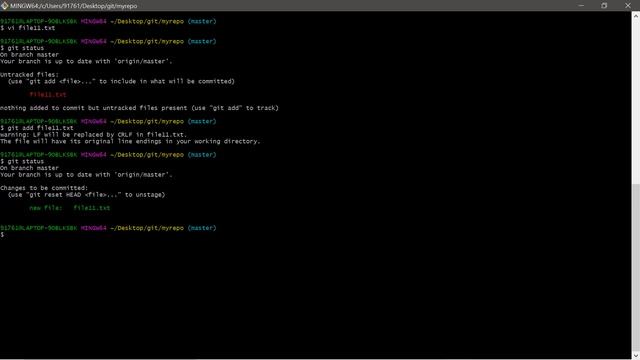Click the 'Changes to be committed:' heading
Image resolution: width=640 pixels, height=360 pixels.
(x=44, y=188)
